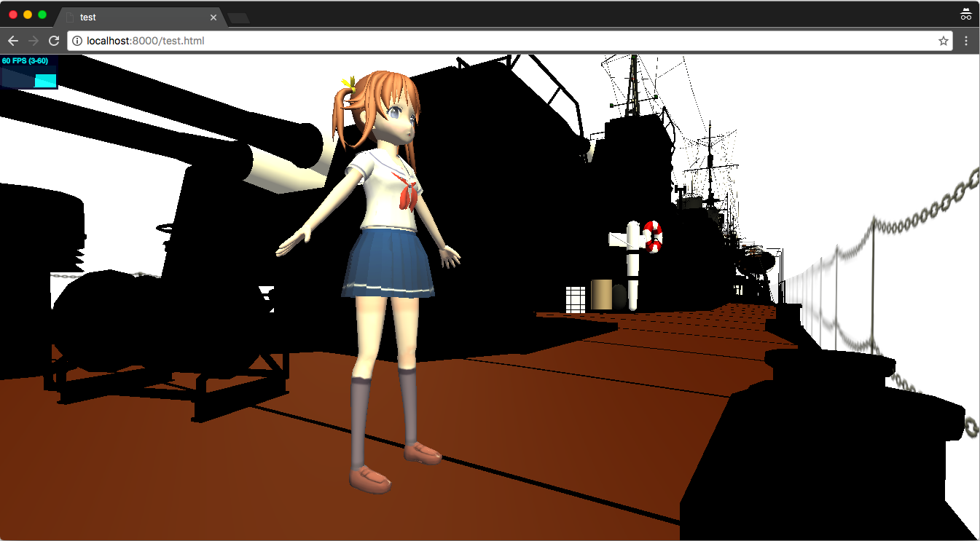The height and width of the screenshot is (541, 980).
Task: View site information icon in address bar
Action: [x=77, y=41]
